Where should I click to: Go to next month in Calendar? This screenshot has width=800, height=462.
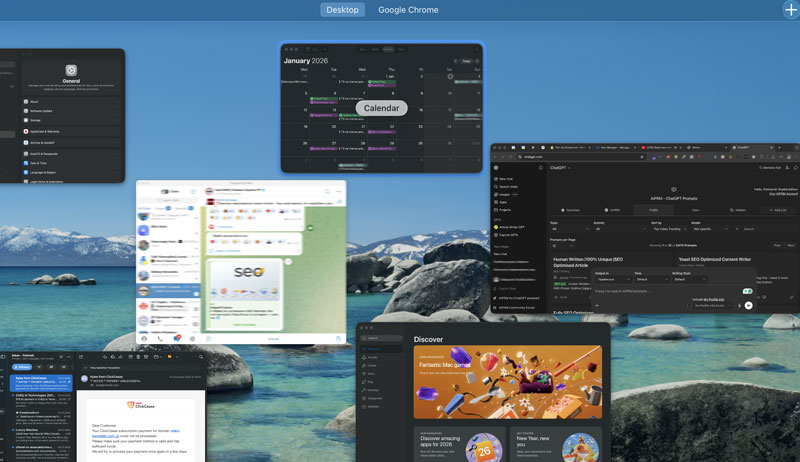(477, 61)
